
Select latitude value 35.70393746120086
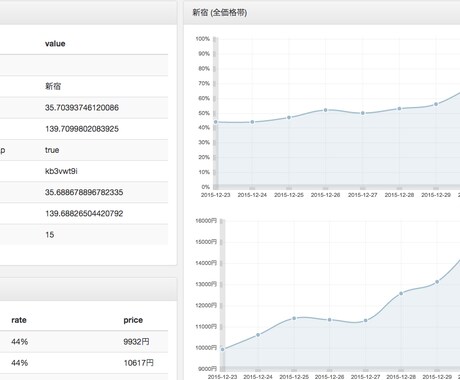tap(82, 108)
